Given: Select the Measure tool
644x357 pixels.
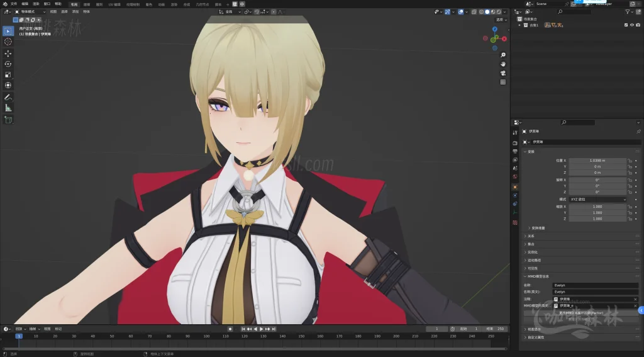Looking at the screenshot, I should tap(8, 108).
